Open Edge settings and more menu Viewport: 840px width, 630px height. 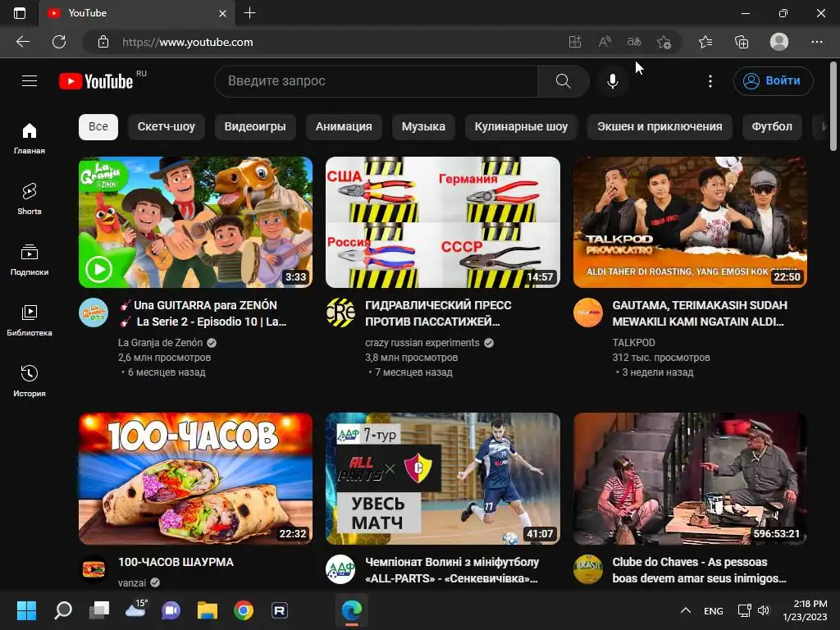pyautogui.click(x=816, y=42)
